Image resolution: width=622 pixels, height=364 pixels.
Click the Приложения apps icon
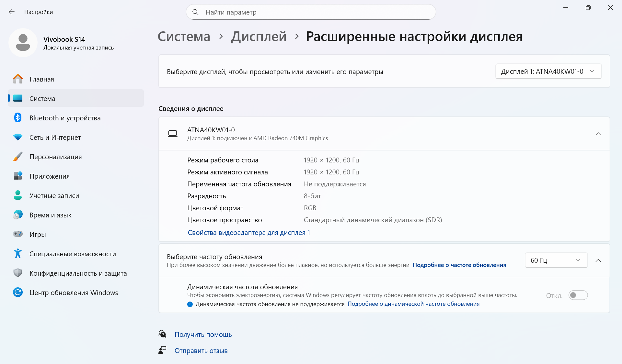coord(18,176)
